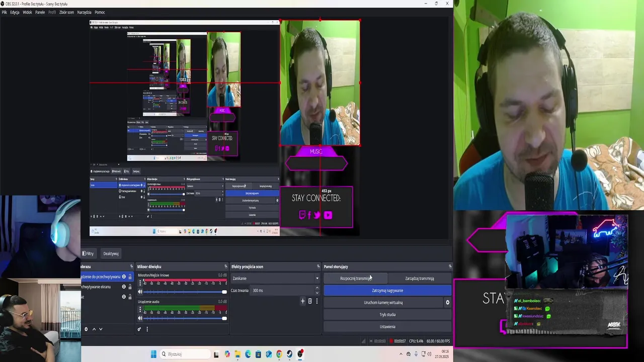Mute the Mikrofon/Wejście liniowe channel
Viewport: 644px width, 362px height.
[x=140, y=292]
